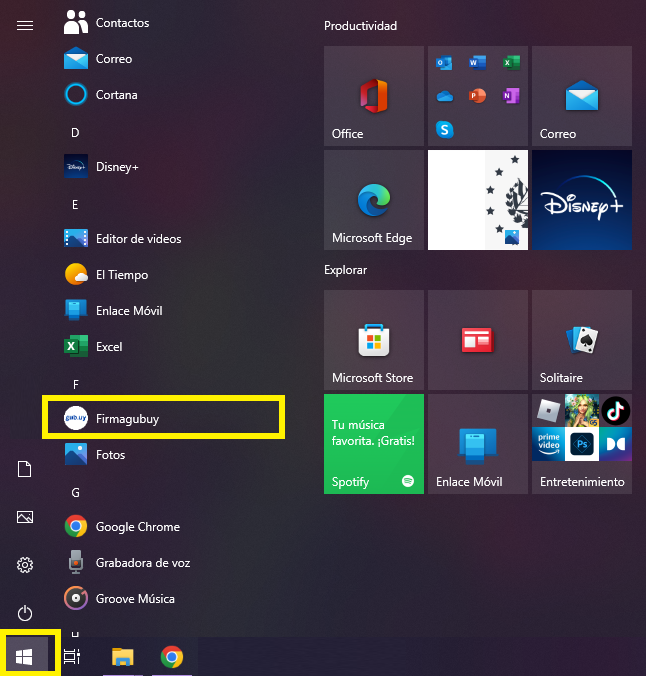Open Grabadora de voz
646x676 pixels.
point(164,563)
